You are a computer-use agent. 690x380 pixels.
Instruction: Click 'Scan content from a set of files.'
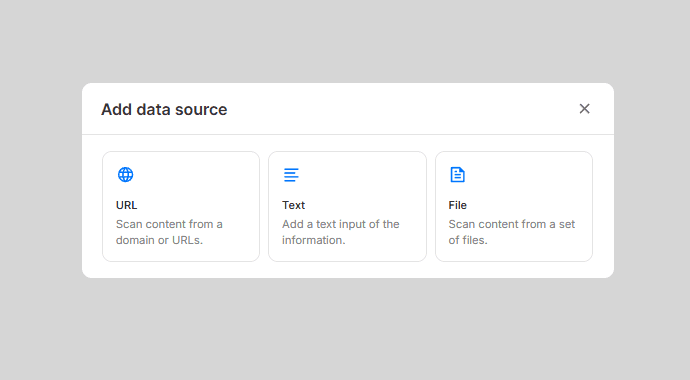[x=512, y=232]
